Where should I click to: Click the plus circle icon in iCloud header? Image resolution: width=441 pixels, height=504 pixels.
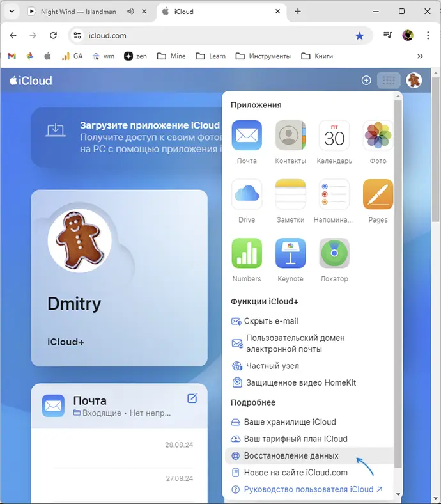point(366,81)
